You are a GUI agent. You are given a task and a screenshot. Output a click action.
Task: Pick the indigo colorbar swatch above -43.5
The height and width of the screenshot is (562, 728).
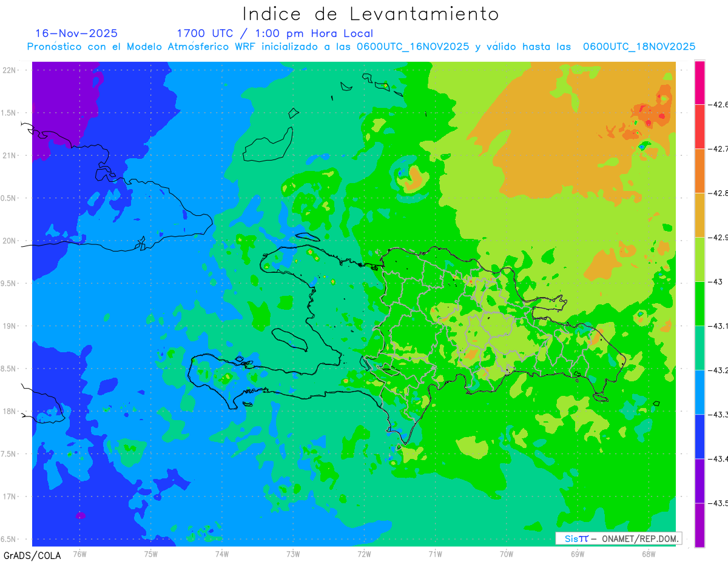699,480
